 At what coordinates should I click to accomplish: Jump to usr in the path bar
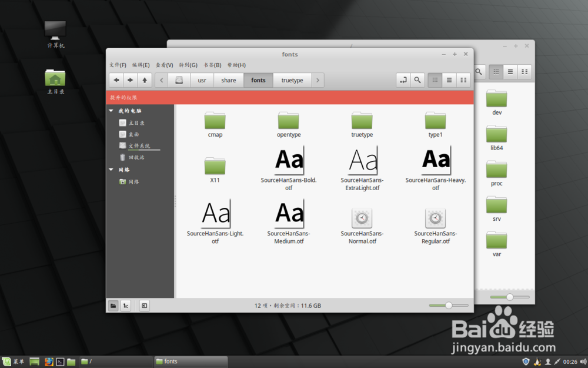tap(202, 80)
